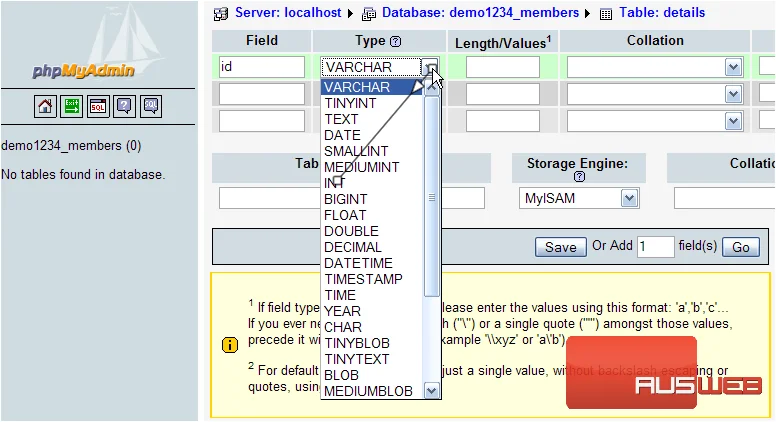This screenshot has height=422, width=776.
Task: Open the Server: localhost breadcrumb link
Action: (x=288, y=13)
